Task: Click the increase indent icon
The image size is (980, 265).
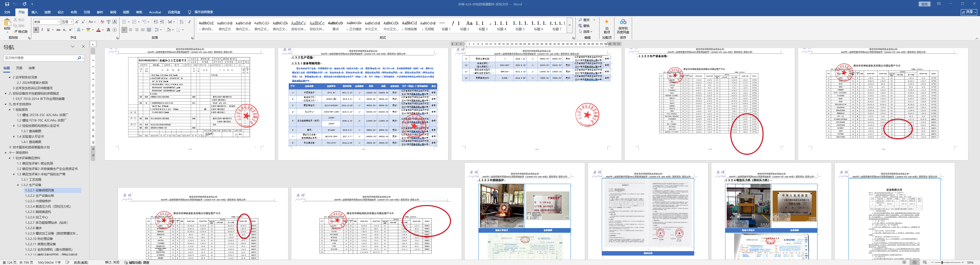Action: 162,22
